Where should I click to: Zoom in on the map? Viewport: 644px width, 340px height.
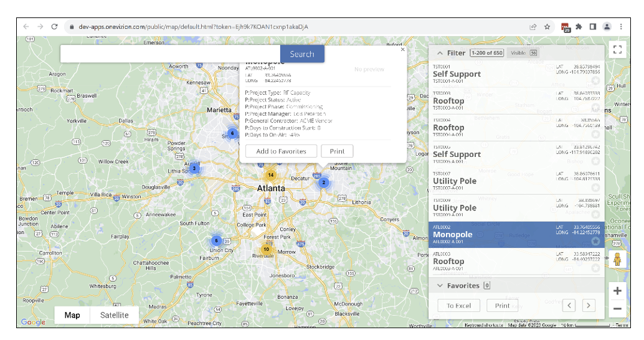[617, 291]
